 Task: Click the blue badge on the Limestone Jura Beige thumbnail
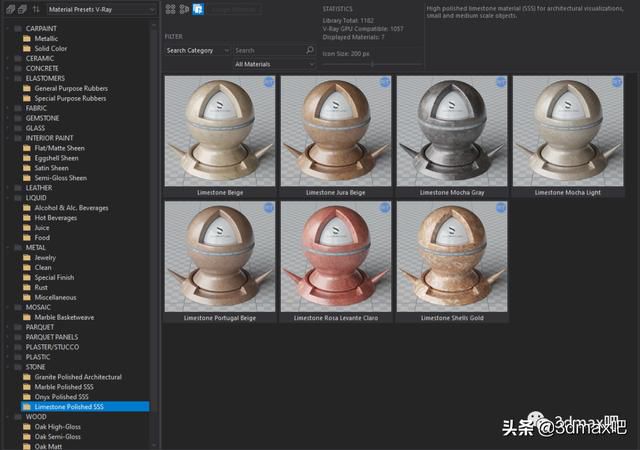point(385,82)
